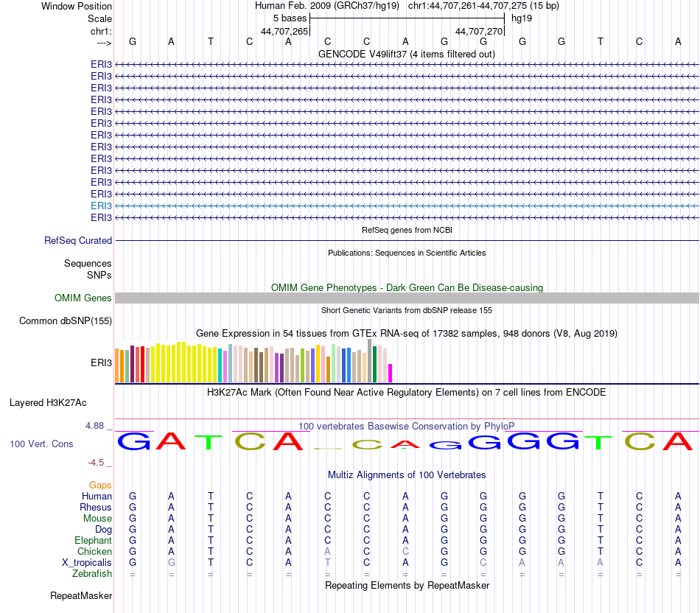The width and height of the screenshot is (700, 613).
Task: Click the hg19 label next to scale bar
Action: 522,18
